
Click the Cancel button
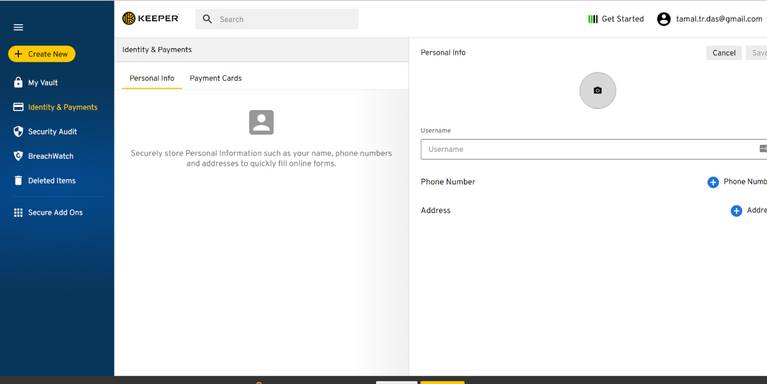(724, 53)
